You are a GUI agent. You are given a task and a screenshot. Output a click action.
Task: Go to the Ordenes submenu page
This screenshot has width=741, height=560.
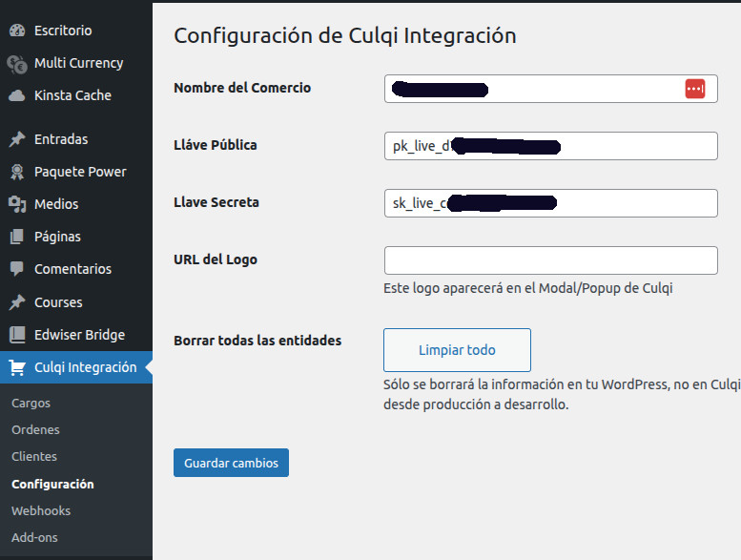36,429
